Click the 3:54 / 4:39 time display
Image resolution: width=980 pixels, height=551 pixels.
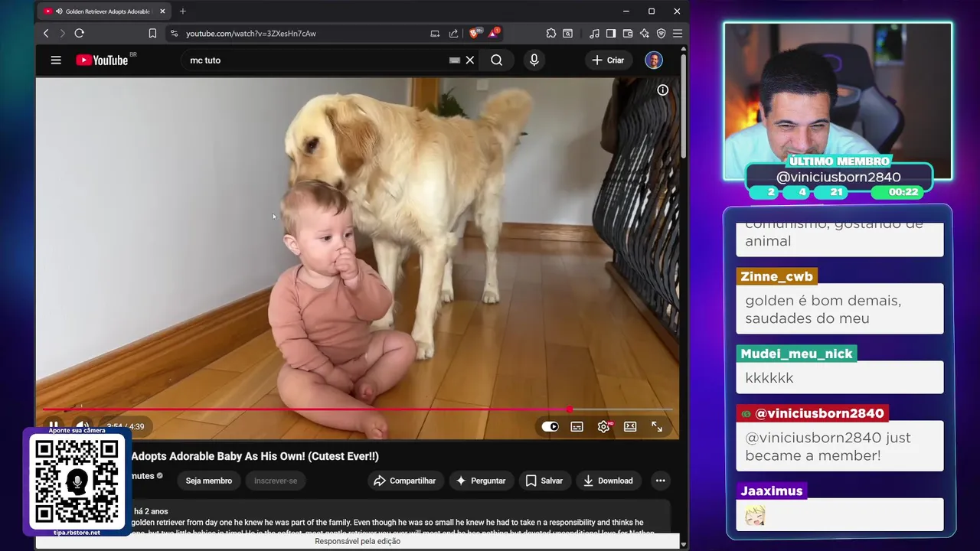click(x=126, y=426)
